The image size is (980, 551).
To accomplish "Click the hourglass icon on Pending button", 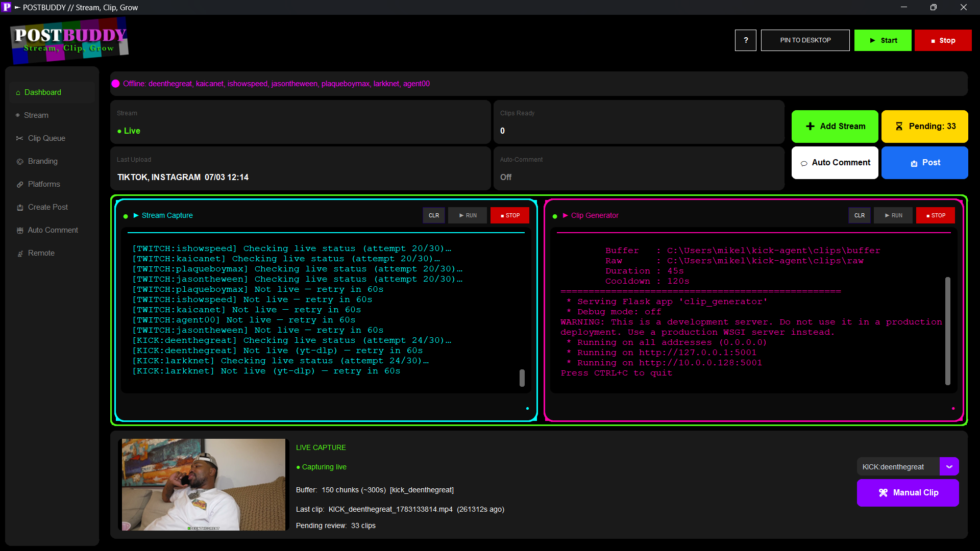I will [x=899, y=127].
